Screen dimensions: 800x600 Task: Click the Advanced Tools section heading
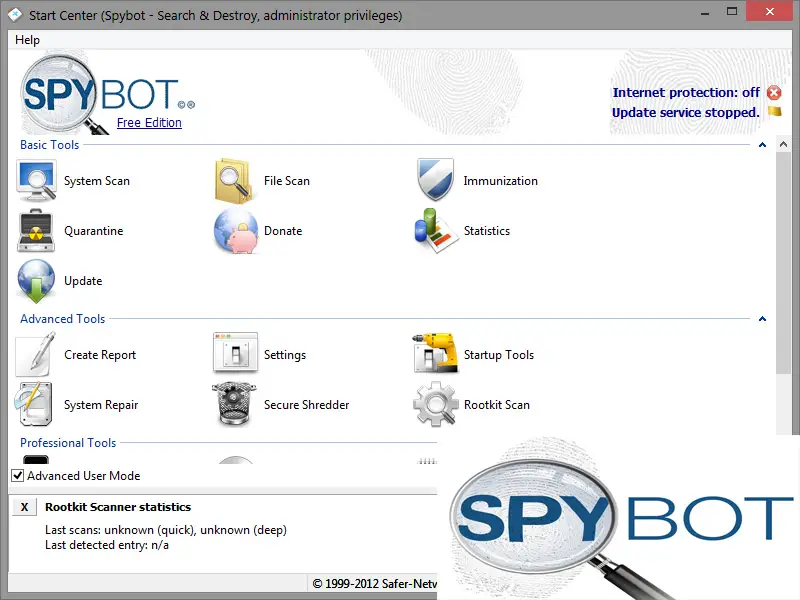click(x=62, y=319)
